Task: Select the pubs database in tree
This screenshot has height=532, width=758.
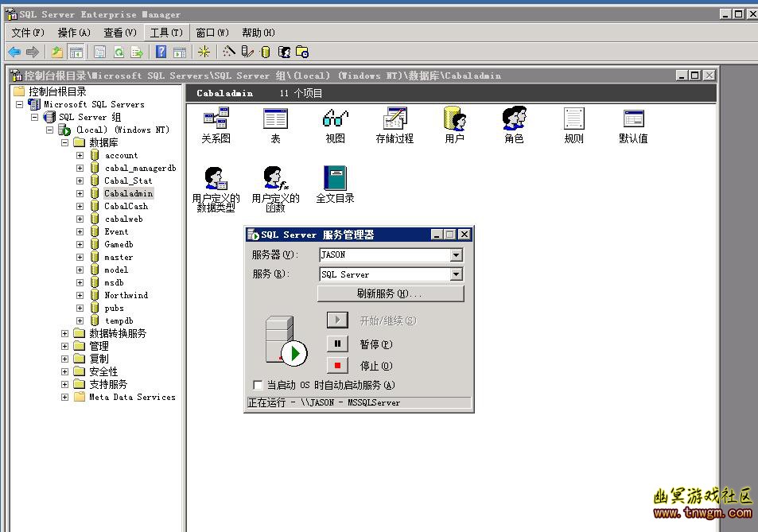Action: pos(114,309)
